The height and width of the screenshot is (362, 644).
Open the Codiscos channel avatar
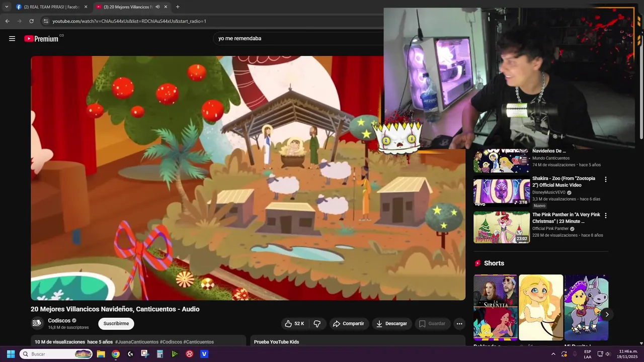point(37,323)
